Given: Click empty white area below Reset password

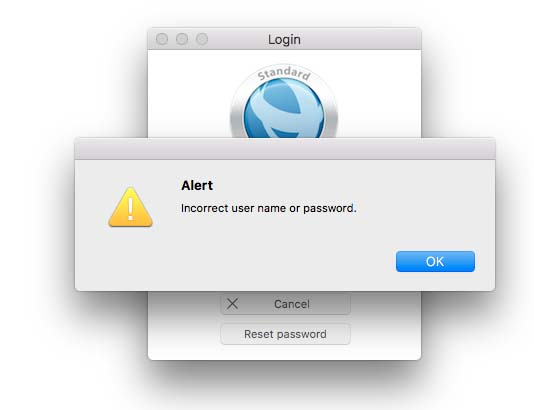Looking at the screenshot, I should point(285,352).
